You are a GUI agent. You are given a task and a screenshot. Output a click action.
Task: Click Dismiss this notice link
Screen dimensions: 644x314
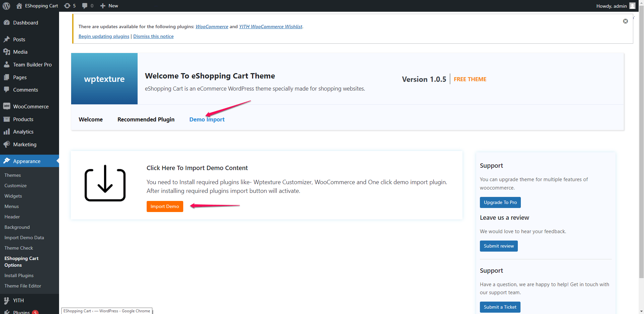(153, 36)
